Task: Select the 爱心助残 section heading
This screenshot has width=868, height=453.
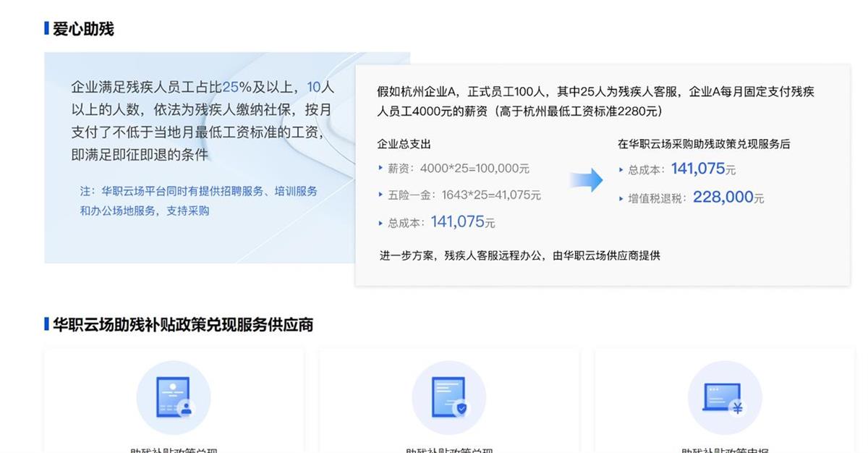Action: click(x=83, y=29)
